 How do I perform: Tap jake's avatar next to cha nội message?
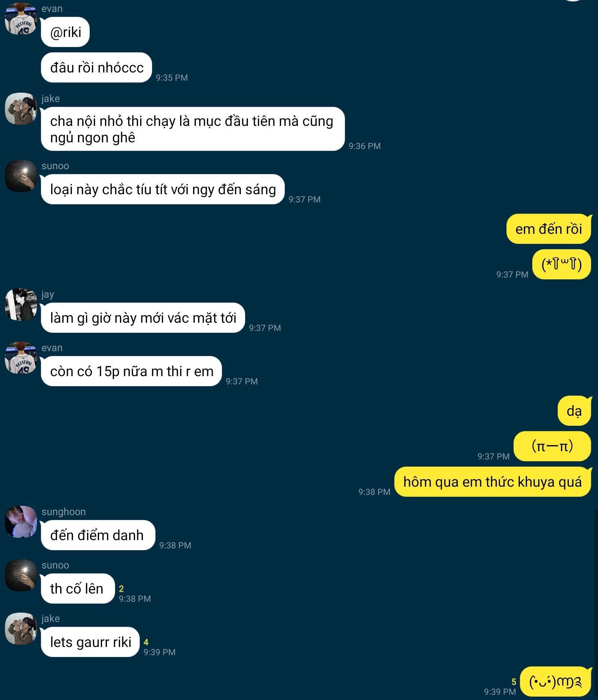tap(21, 109)
